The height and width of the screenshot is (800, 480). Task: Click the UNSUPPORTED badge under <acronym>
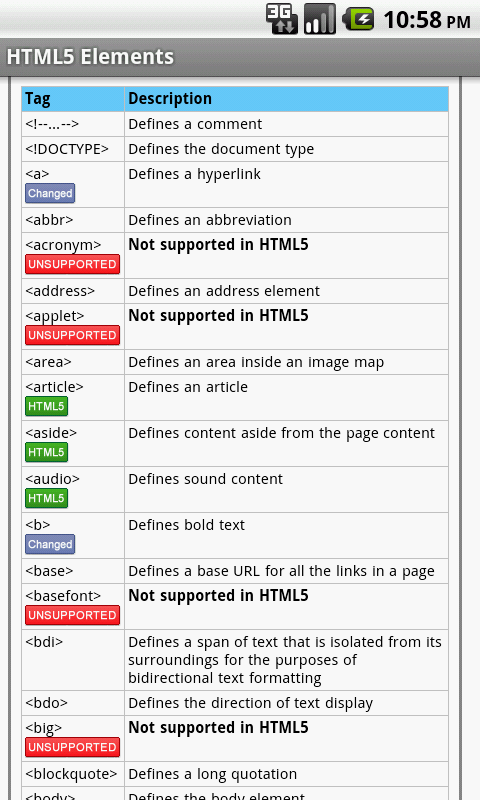pyautogui.click(x=72, y=264)
